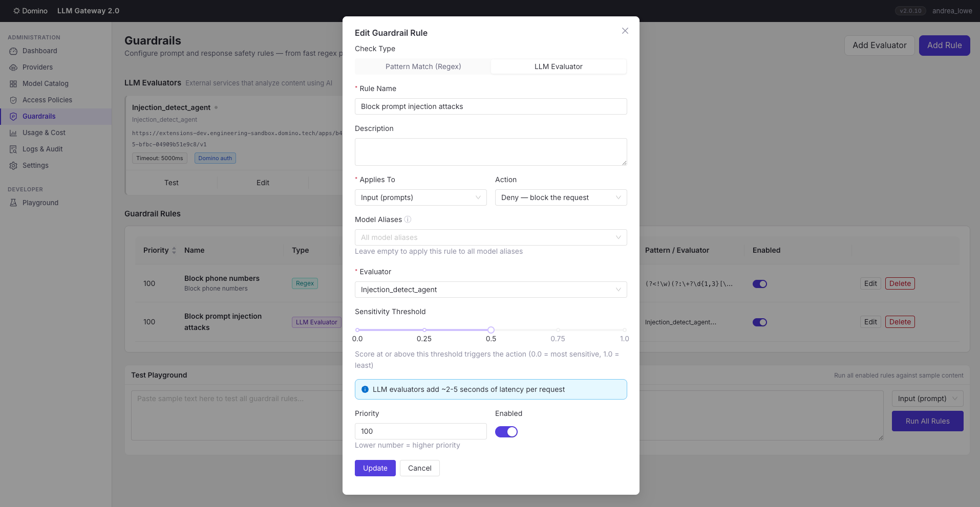This screenshot has width=980, height=507.
Task: Click the Dashboard sidebar icon
Action: coord(13,51)
